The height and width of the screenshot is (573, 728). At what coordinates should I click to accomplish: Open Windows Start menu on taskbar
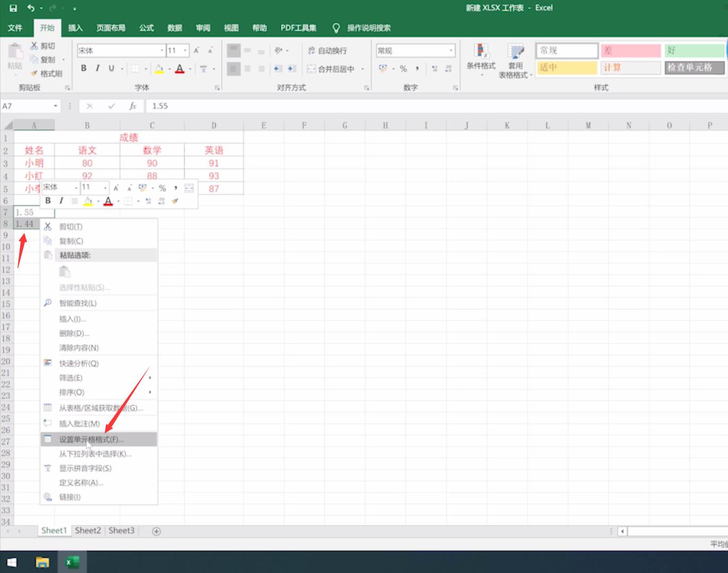point(12,562)
